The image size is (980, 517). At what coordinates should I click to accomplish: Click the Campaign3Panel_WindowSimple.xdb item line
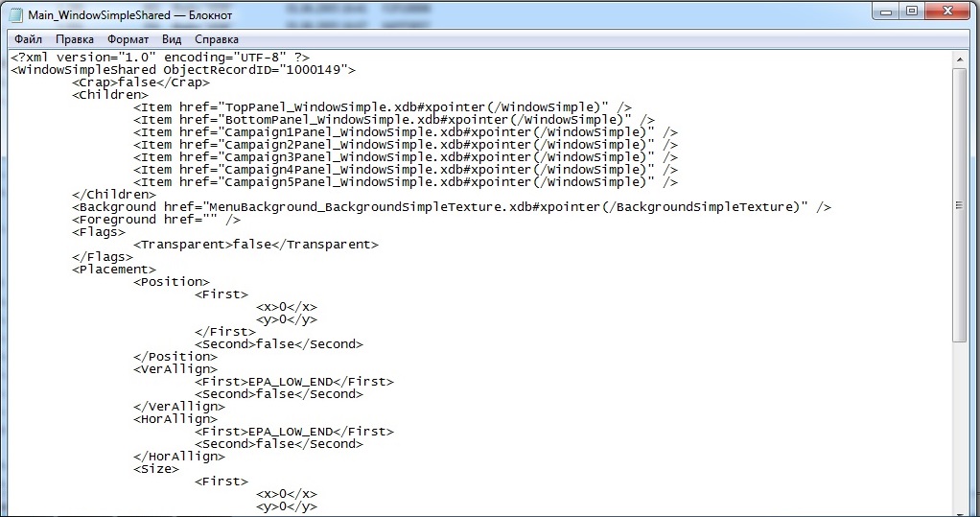pyautogui.click(x=406, y=157)
